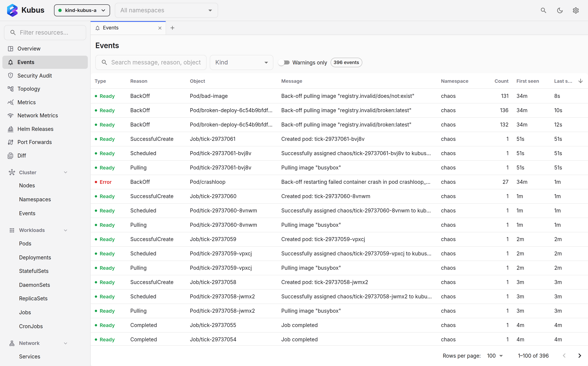The width and height of the screenshot is (588, 366).
Task: Click the Overview dashboard icon
Action: tap(10, 49)
